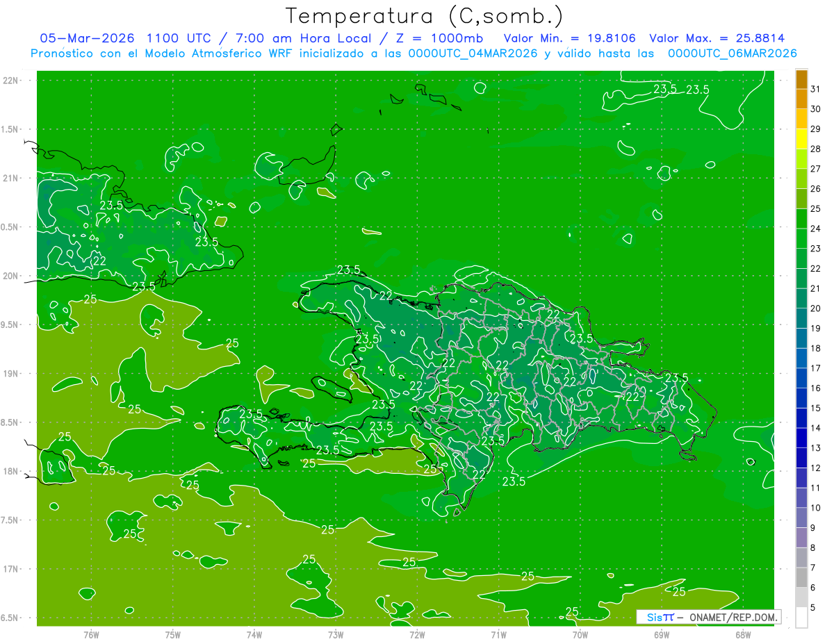This screenshot has height=644, width=834.
Task: Click the title "Temperatura (C,somb.)"
Action: (425, 16)
